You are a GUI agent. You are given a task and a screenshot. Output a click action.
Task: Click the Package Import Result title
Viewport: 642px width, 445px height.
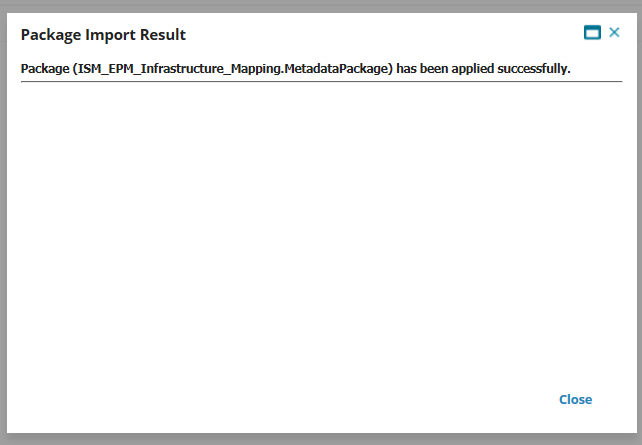(103, 35)
